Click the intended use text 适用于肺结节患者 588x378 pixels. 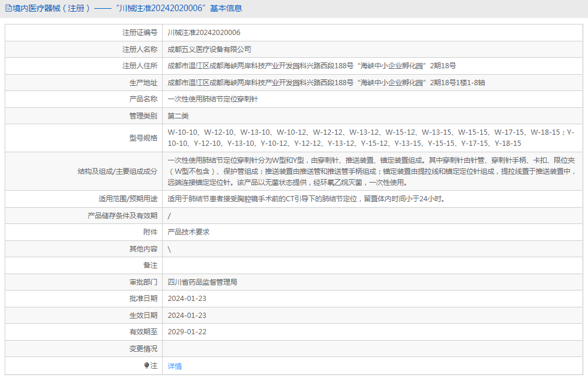(306, 199)
